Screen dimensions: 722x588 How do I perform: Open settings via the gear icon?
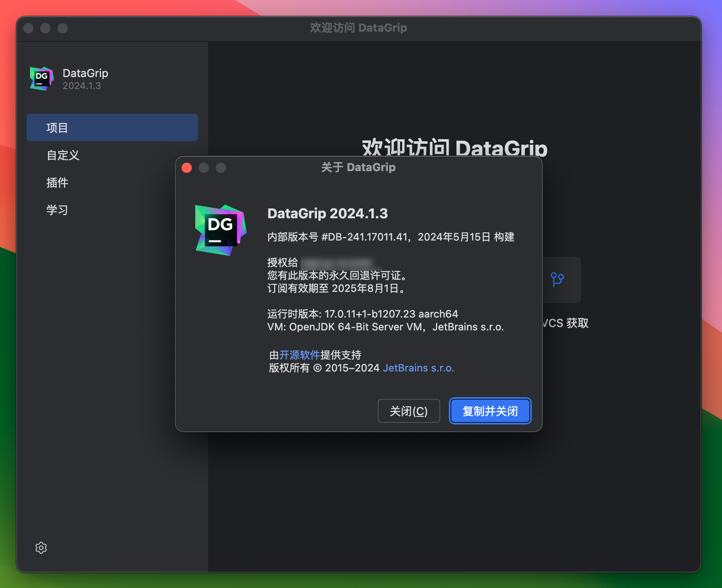tap(41, 548)
